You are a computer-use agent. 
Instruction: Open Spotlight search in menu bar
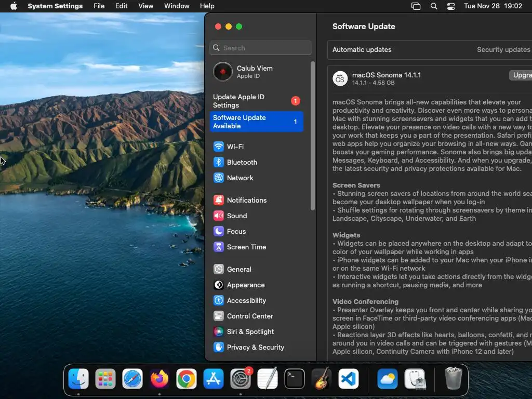tap(434, 6)
